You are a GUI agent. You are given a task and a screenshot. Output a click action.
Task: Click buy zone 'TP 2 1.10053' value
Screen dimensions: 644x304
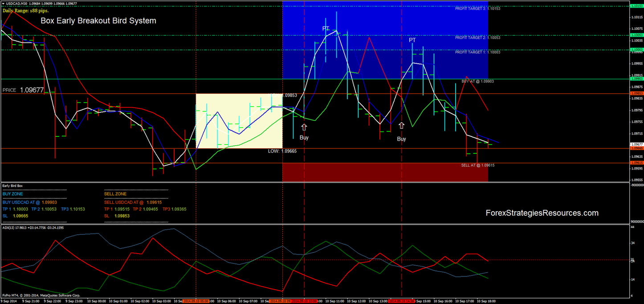[44, 209]
